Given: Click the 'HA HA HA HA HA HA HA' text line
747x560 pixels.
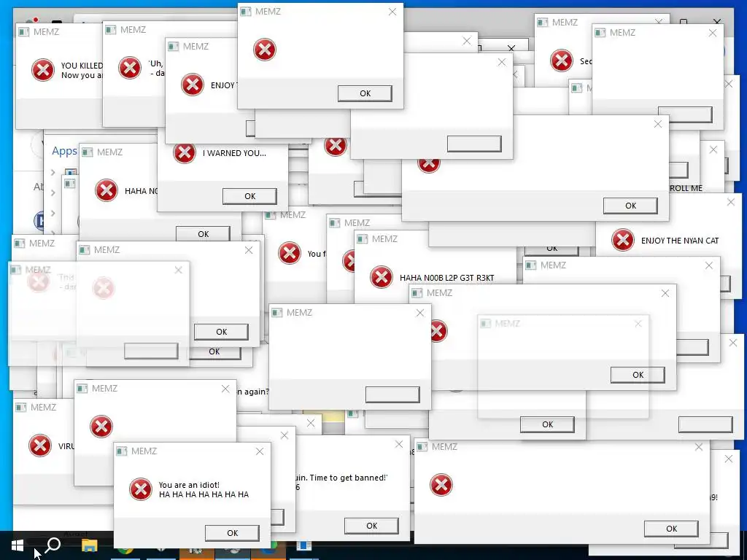Looking at the screenshot, I should (x=204, y=494).
